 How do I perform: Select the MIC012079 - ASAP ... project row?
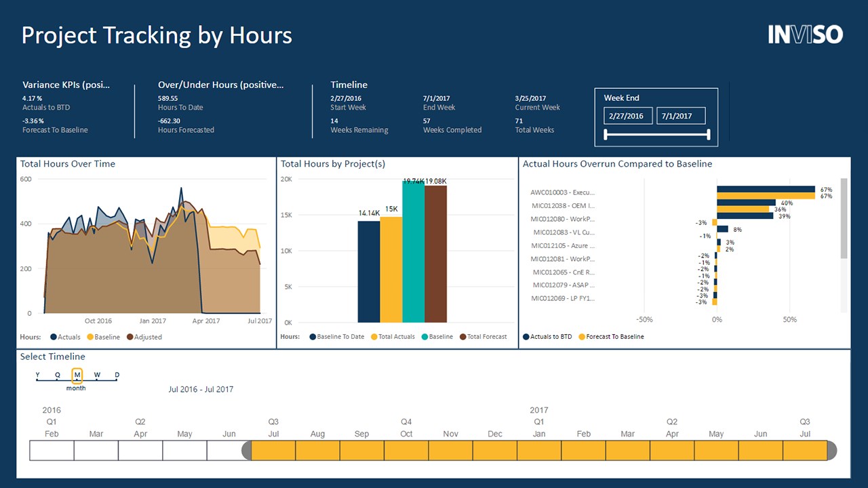coord(564,285)
